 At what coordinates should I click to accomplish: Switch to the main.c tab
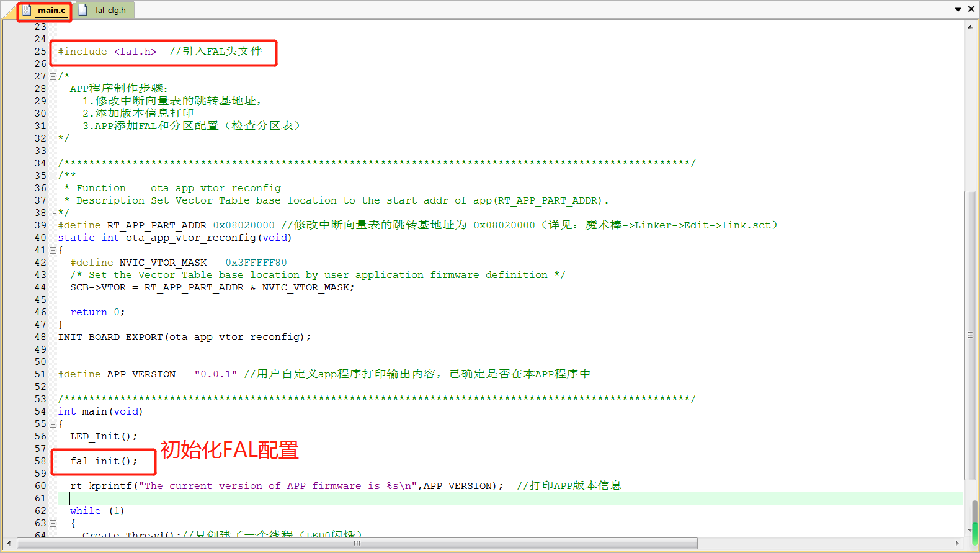tap(44, 11)
